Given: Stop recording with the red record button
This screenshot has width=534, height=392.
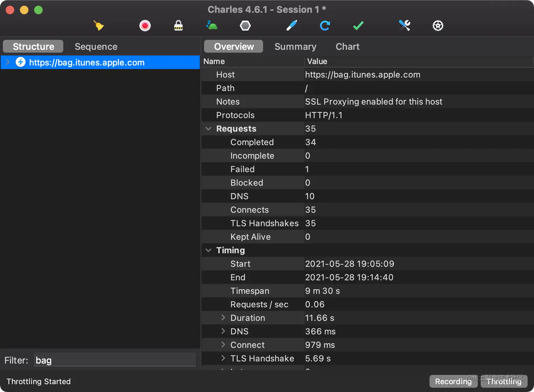Looking at the screenshot, I should tap(145, 26).
